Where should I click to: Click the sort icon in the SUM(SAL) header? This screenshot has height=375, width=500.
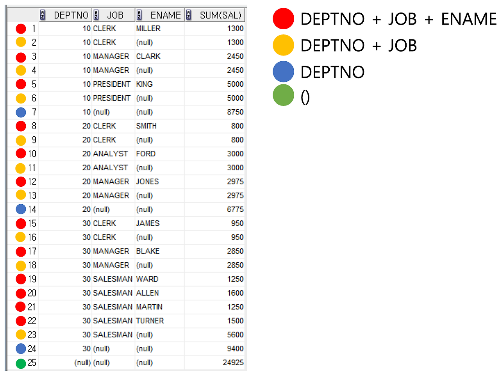[x=189, y=15]
